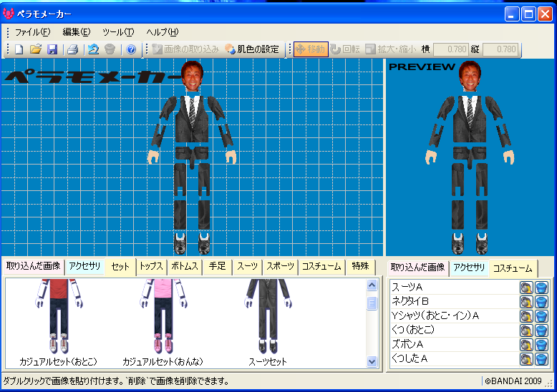Switch to the スーツ tab
Image resolution: width=557 pixels, height=392 pixels.
(x=247, y=266)
